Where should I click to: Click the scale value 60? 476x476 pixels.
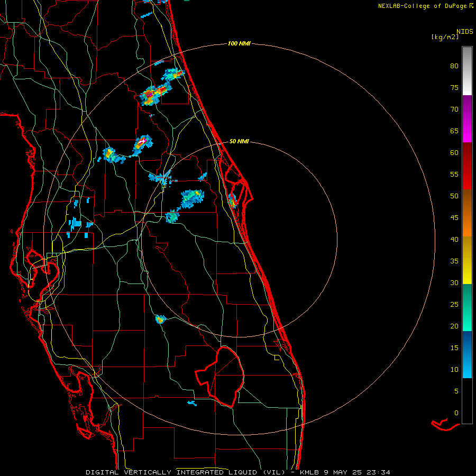click(454, 153)
